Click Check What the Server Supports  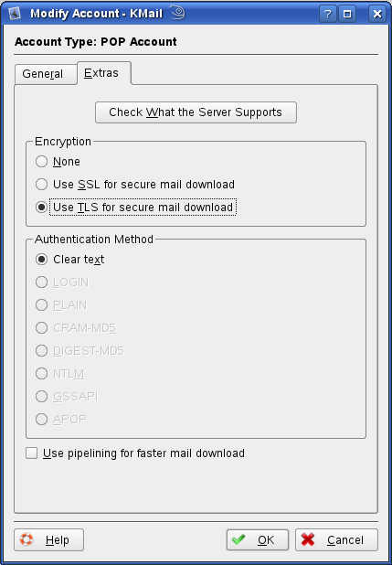[196, 112]
